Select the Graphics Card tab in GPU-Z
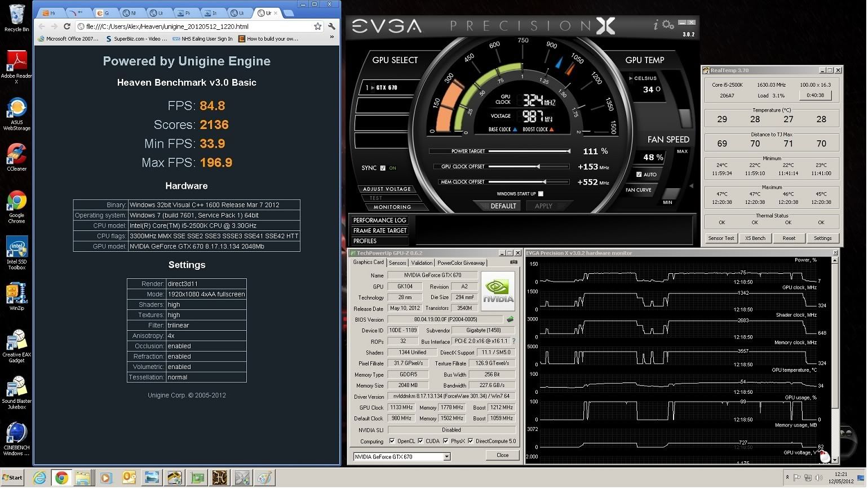868x489 pixels. 368,263
